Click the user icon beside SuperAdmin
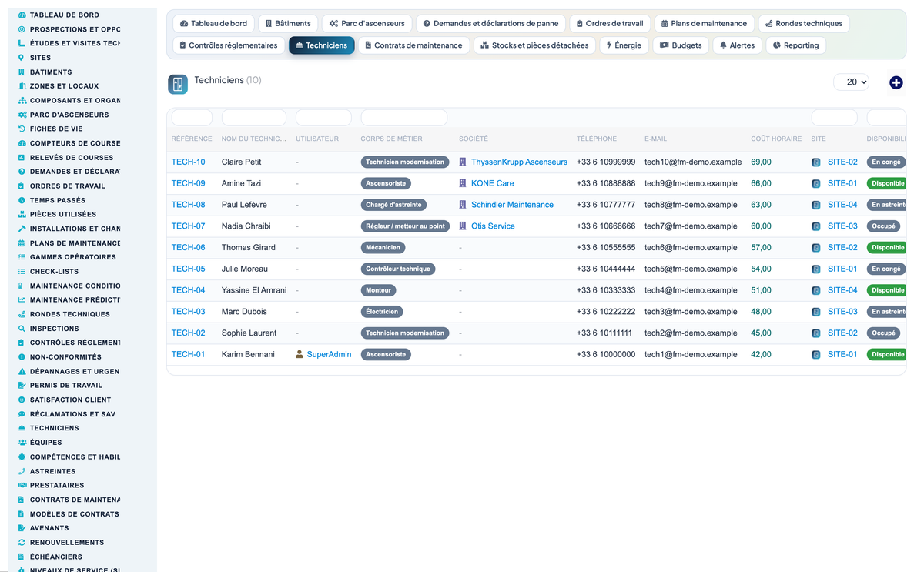Viewport: 924px width, 572px height. coord(300,355)
